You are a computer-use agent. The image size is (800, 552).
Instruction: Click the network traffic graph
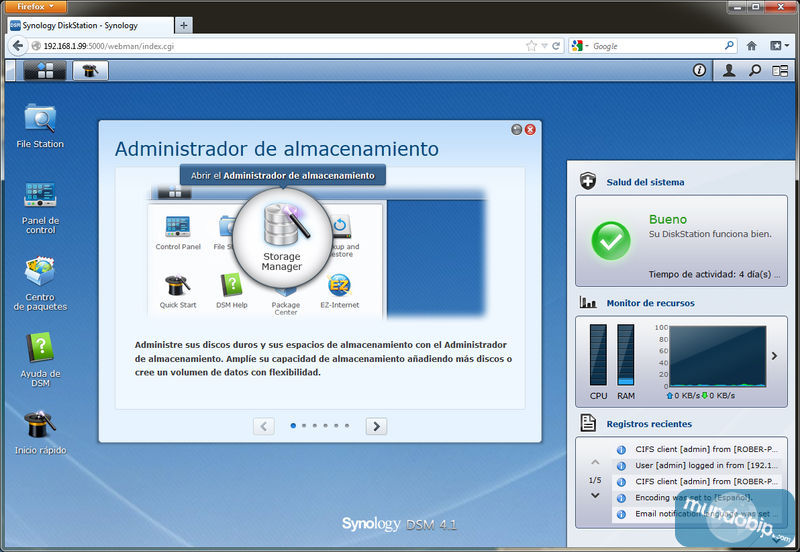pos(717,357)
